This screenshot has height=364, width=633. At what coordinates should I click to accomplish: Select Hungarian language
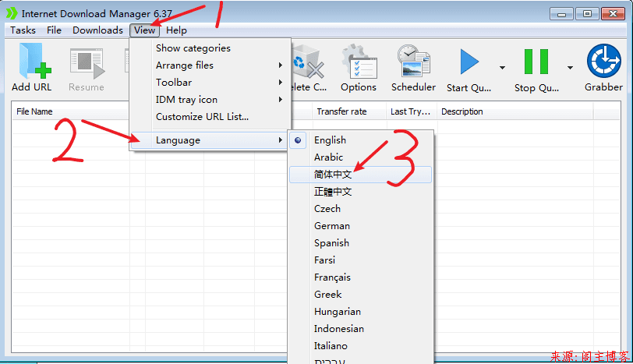click(x=360, y=312)
